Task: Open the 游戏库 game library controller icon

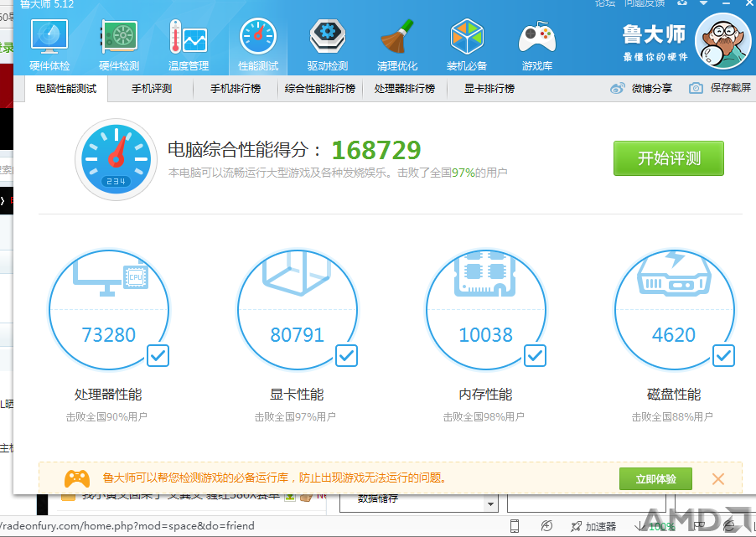Action: 537,37
